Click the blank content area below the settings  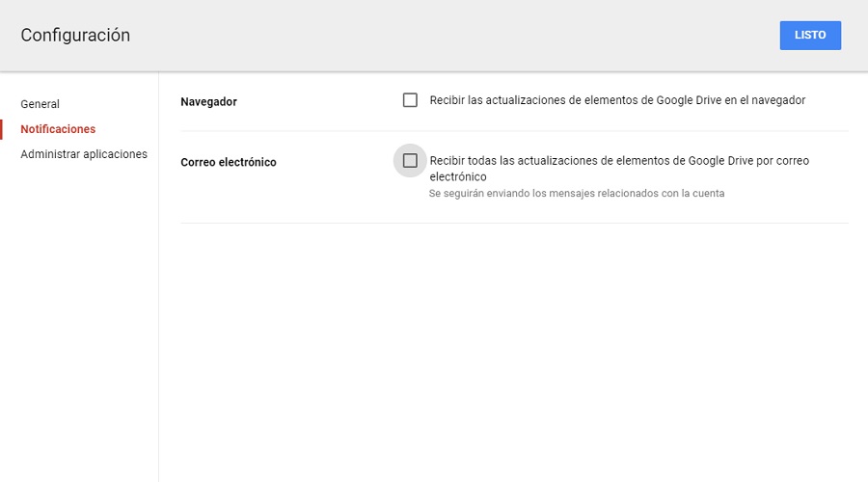(x=511, y=357)
